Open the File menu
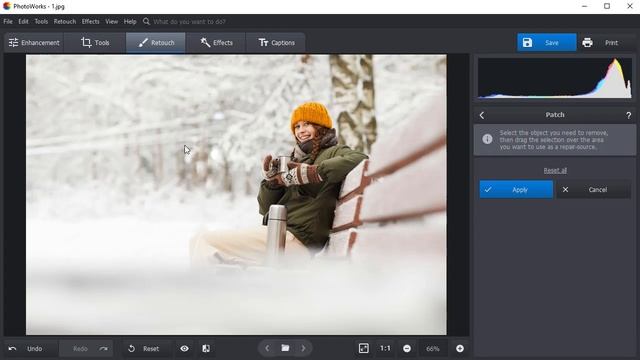The width and height of the screenshot is (640, 360). click(x=8, y=22)
